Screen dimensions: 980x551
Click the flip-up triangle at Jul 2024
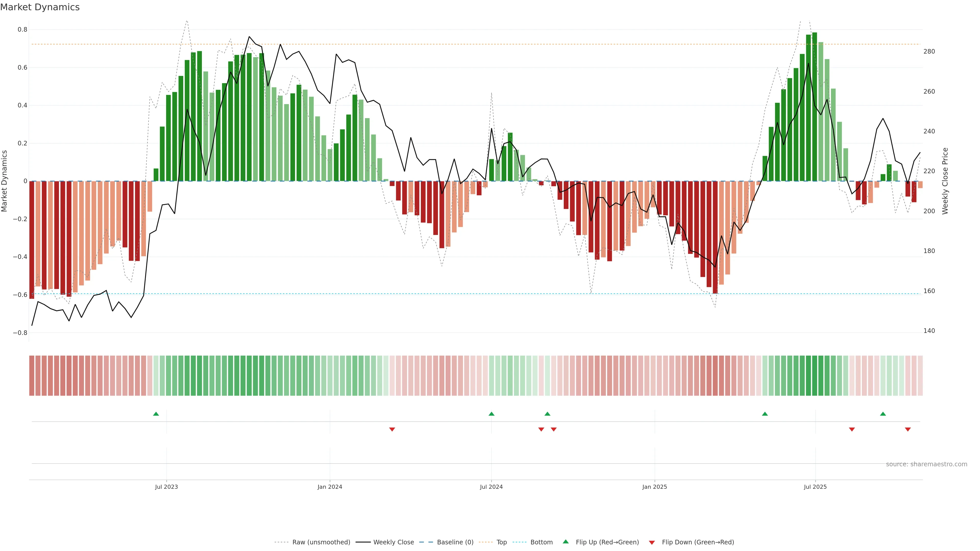(492, 414)
